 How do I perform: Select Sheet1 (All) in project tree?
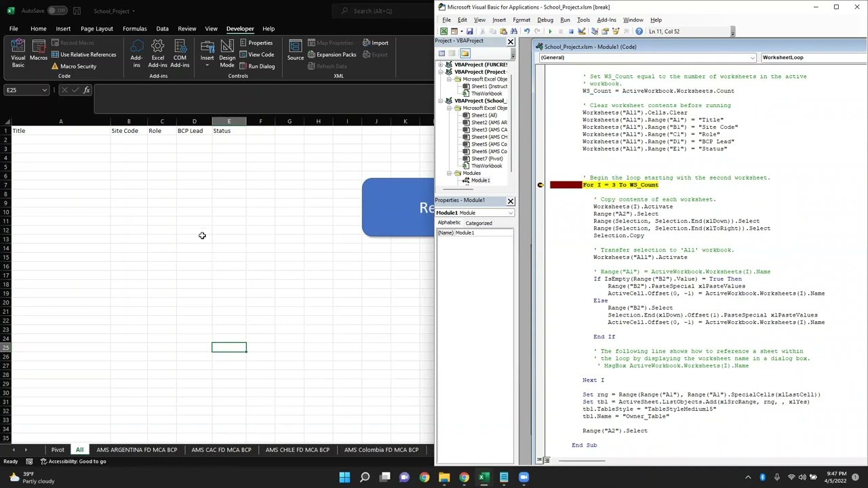pyautogui.click(x=484, y=115)
